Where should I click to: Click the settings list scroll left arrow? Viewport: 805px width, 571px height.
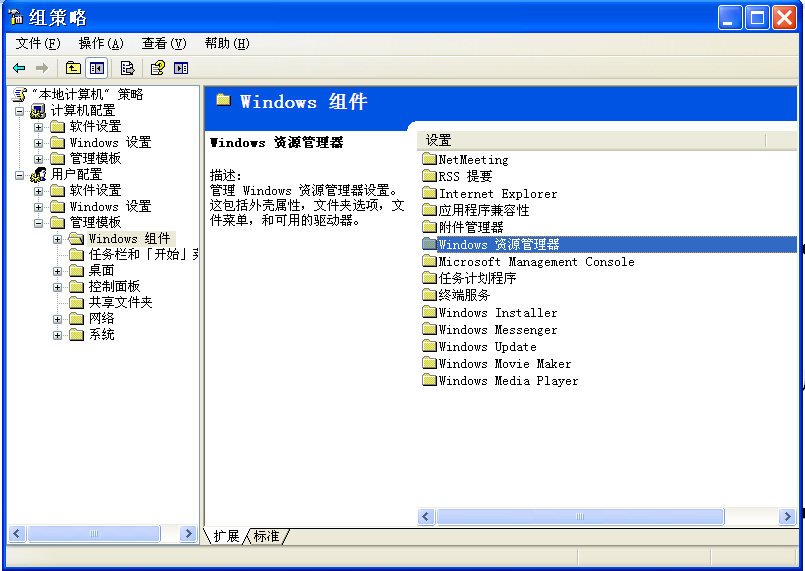(x=426, y=516)
